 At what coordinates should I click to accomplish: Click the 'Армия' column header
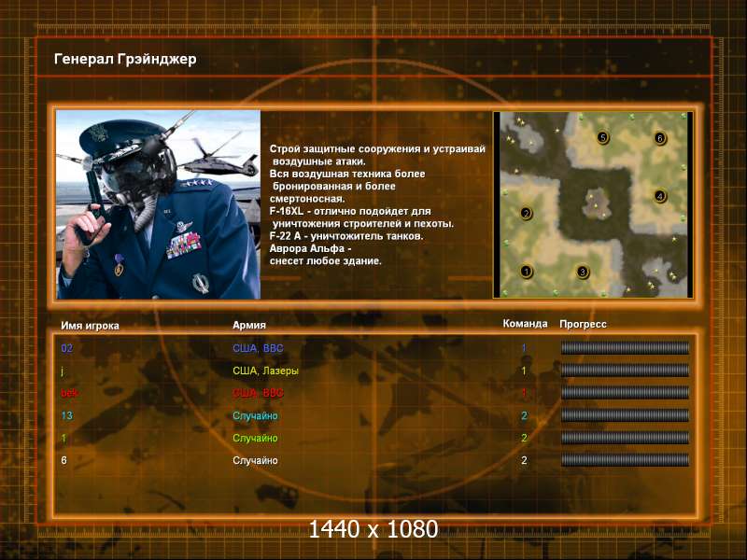[x=249, y=325]
